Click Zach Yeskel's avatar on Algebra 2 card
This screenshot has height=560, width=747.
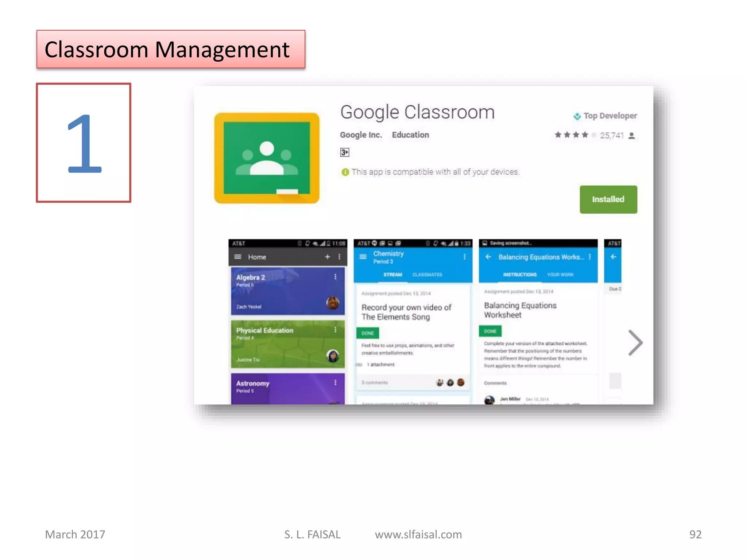[333, 303]
